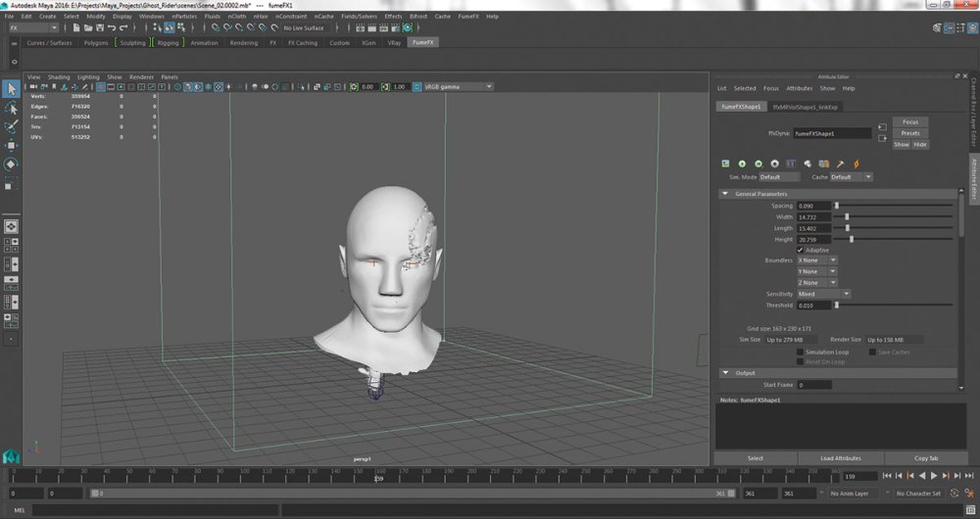Click the select camera icon in viewport toolbar
This screenshot has height=519, width=980.
[33, 87]
